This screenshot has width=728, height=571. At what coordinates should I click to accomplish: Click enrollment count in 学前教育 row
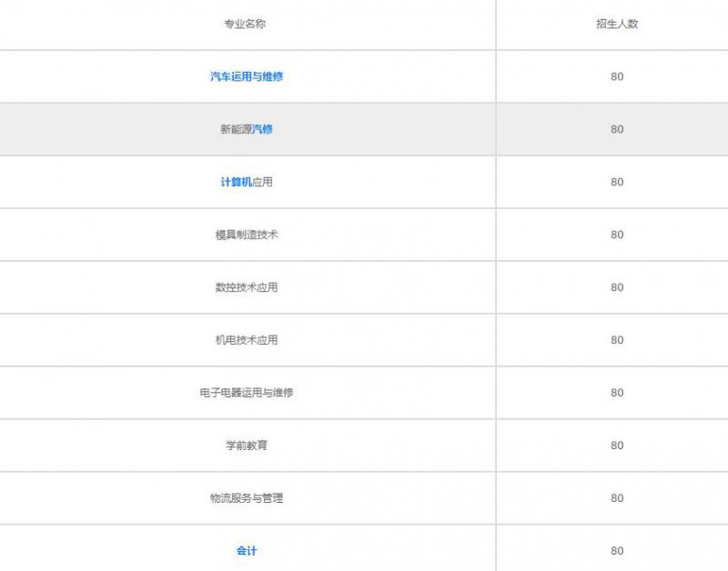pos(617,446)
